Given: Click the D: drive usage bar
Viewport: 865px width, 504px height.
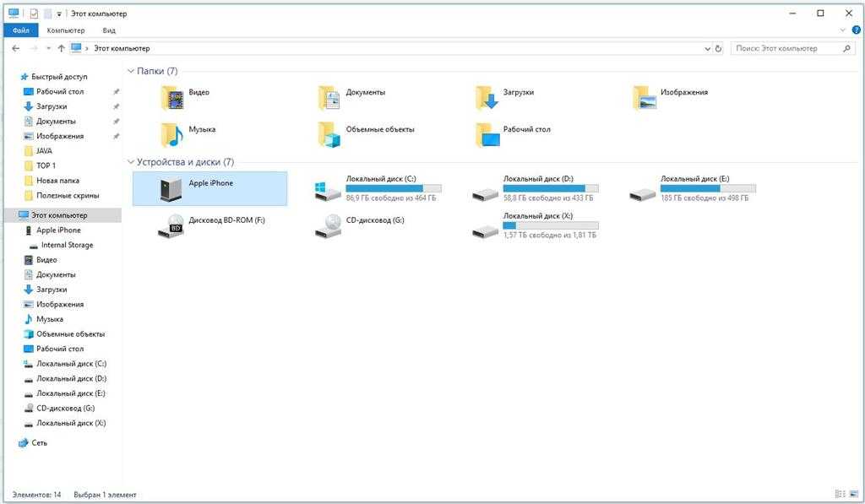Looking at the screenshot, I should pyautogui.click(x=551, y=188).
